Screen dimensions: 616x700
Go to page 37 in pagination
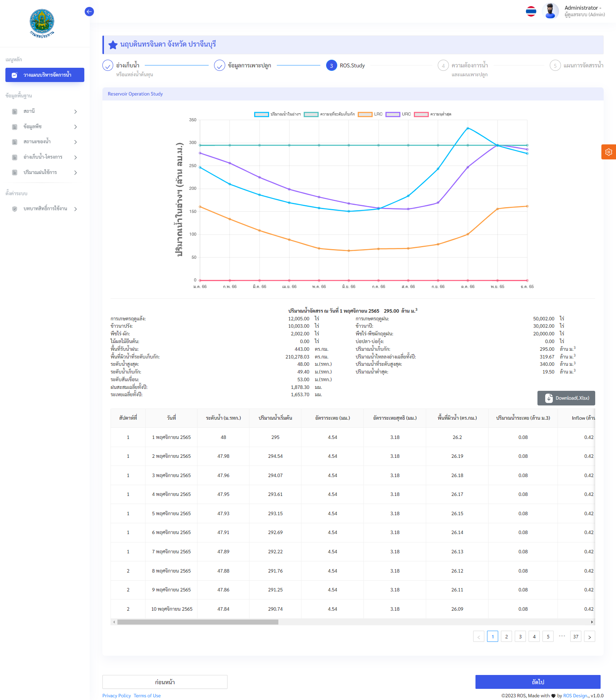(x=576, y=636)
